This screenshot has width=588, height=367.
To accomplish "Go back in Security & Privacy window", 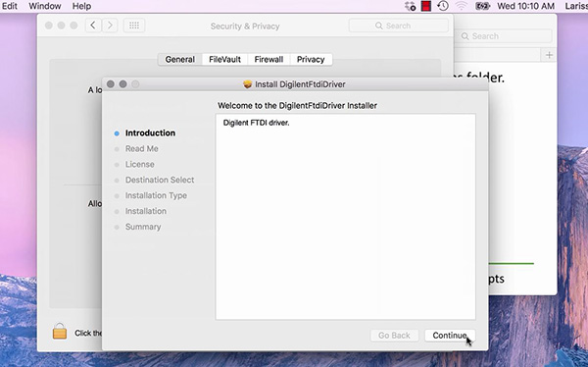I will 93,26.
